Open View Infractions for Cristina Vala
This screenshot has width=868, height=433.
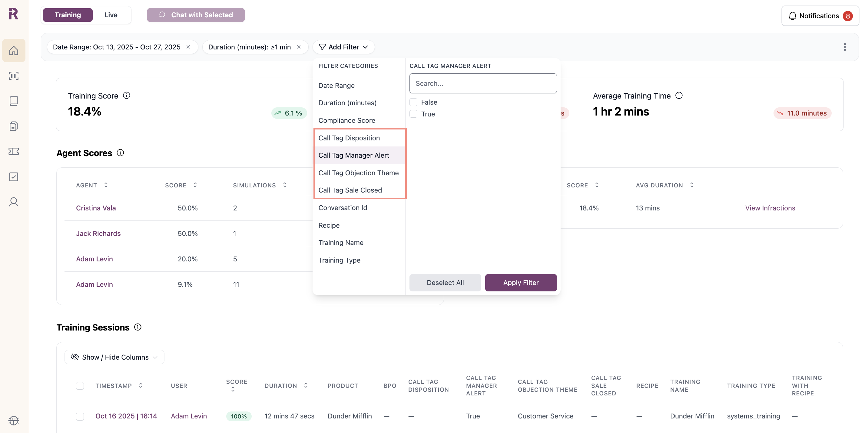tap(770, 208)
